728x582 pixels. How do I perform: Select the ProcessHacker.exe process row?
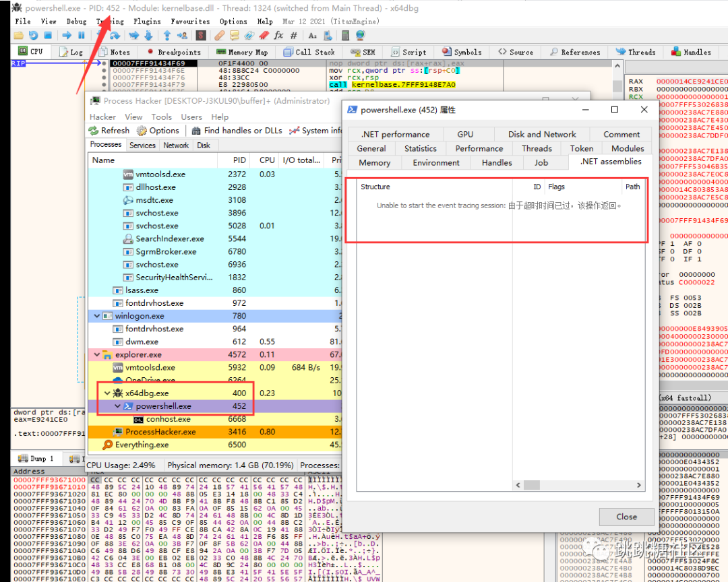click(x=214, y=432)
